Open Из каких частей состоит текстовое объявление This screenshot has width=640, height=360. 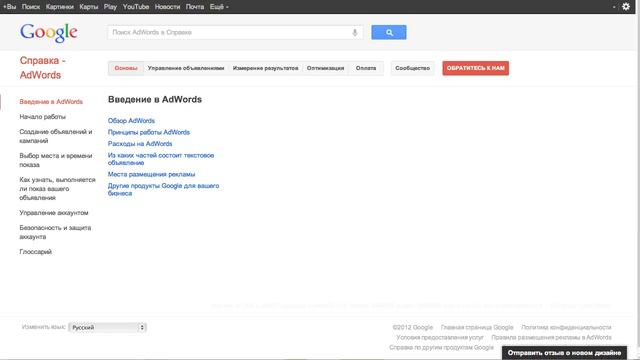tap(161, 159)
